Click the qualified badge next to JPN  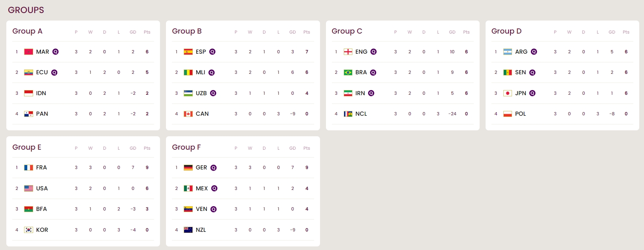click(533, 93)
